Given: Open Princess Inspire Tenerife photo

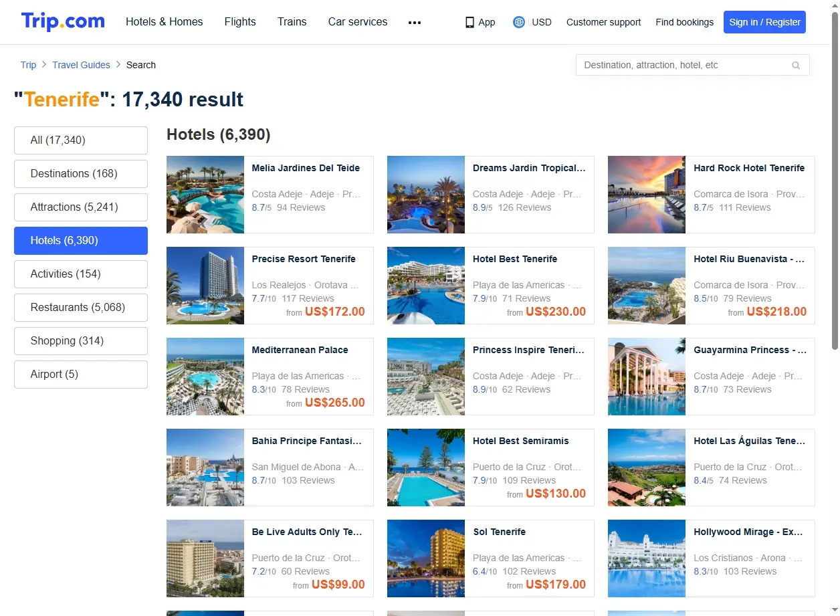Looking at the screenshot, I should pos(426,377).
